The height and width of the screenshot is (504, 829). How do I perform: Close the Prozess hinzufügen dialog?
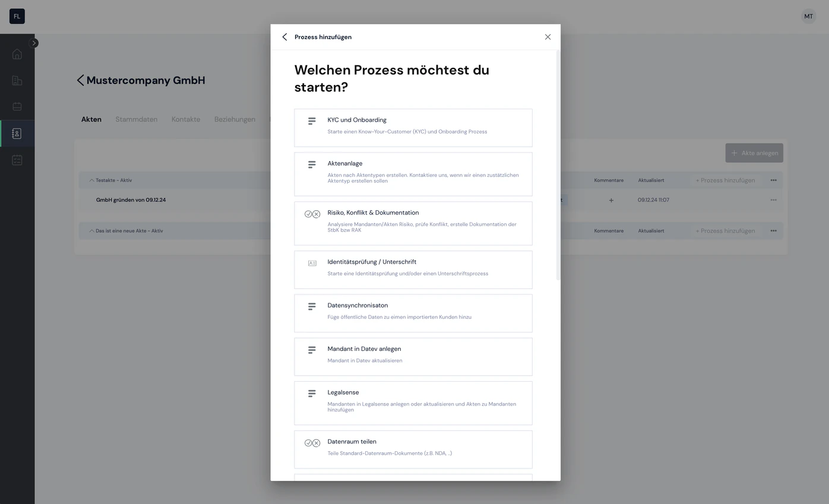[x=548, y=37]
